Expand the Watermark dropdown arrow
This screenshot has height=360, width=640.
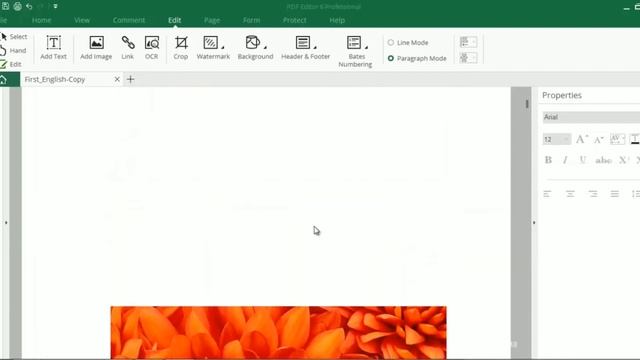223,47
